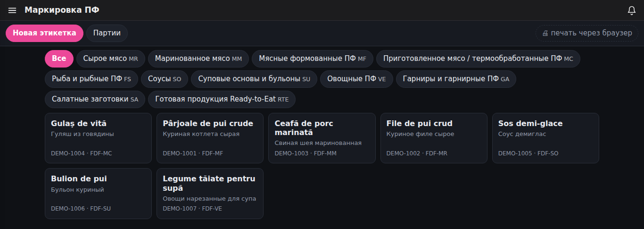
Task: Filter by Овощные ПФ VE
Action: point(356,79)
